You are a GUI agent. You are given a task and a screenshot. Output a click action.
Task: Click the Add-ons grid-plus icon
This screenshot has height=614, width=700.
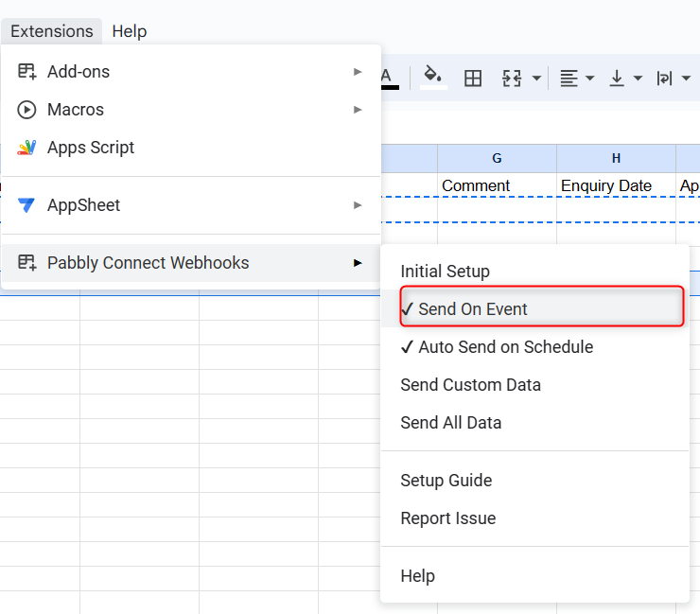tap(26, 72)
